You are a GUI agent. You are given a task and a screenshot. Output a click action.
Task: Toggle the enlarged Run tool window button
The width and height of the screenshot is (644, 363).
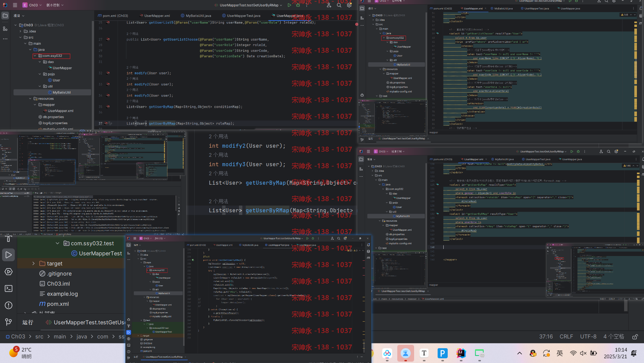pyautogui.click(x=9, y=255)
